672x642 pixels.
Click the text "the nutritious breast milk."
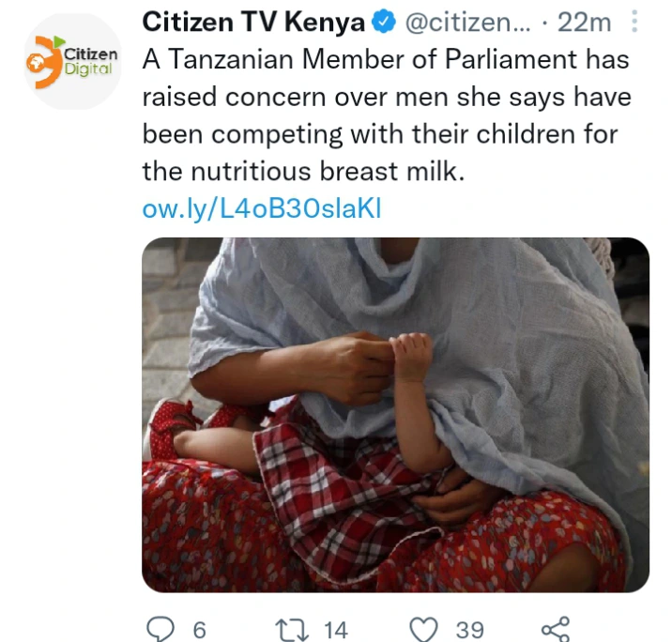pos(303,172)
